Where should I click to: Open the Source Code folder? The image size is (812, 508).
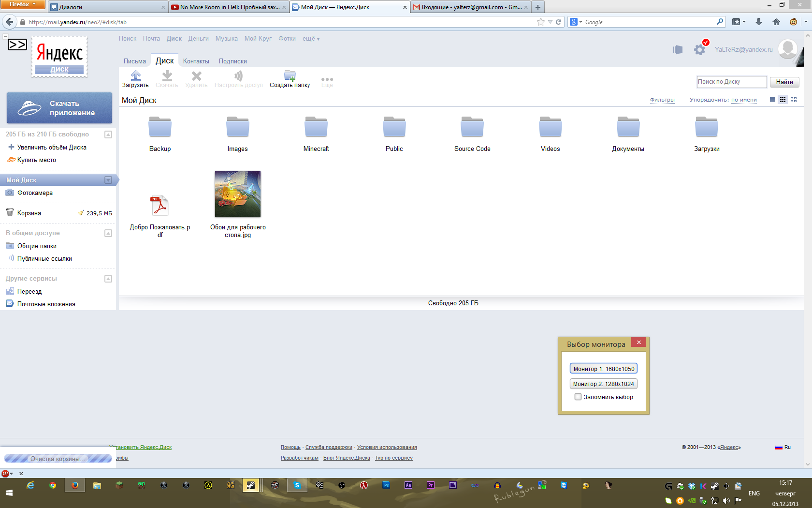472,127
